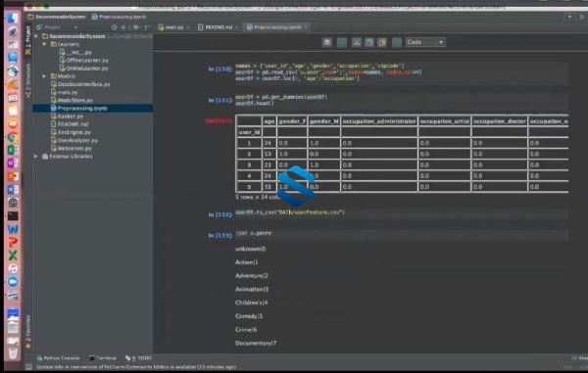
Task: Cut the selected cell with the scissors icon
Action: tap(357, 42)
